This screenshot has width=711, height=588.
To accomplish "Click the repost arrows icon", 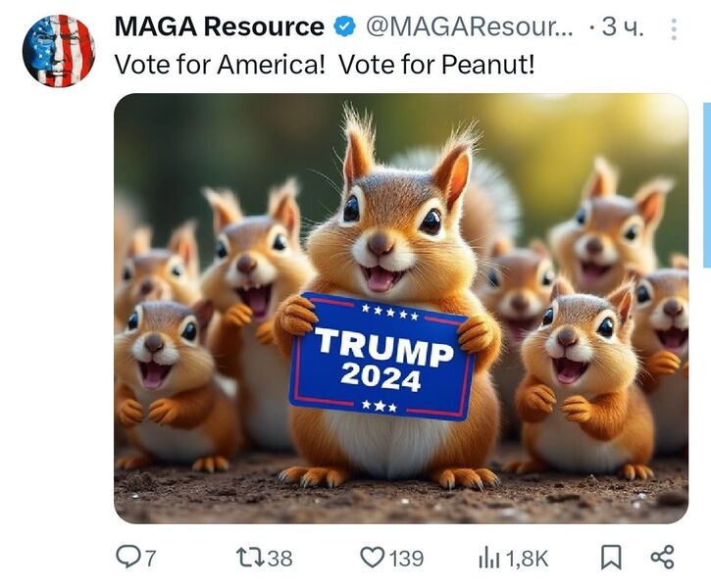I will tap(250, 558).
